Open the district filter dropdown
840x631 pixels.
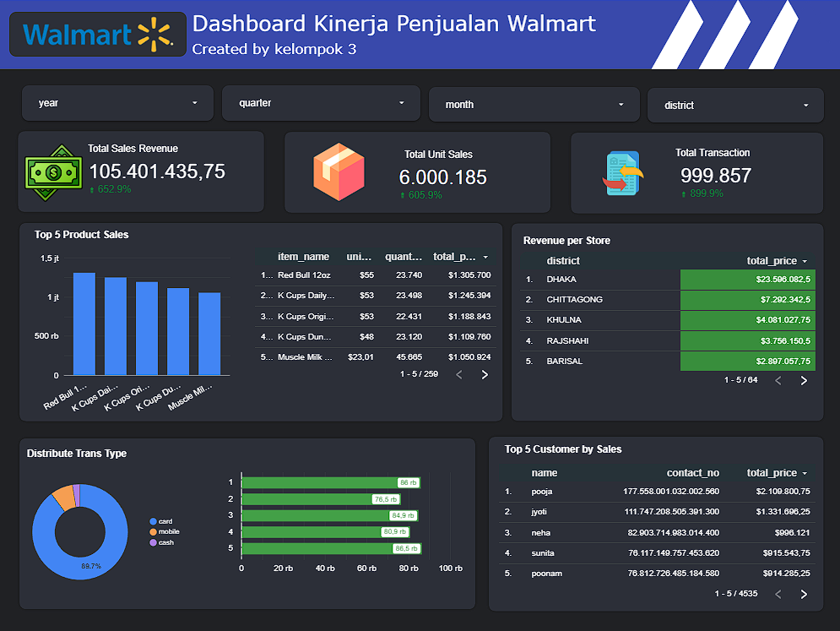735,105
